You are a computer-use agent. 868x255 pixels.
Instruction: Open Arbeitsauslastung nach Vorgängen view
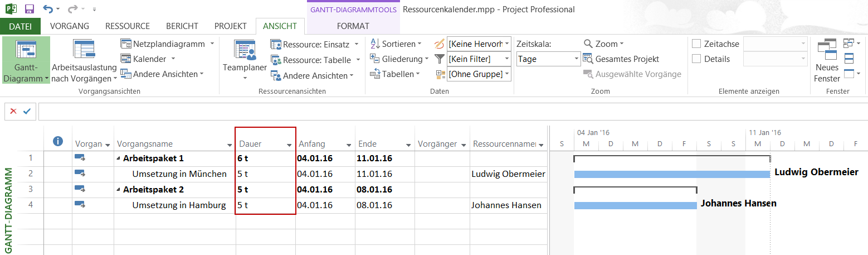click(84, 51)
